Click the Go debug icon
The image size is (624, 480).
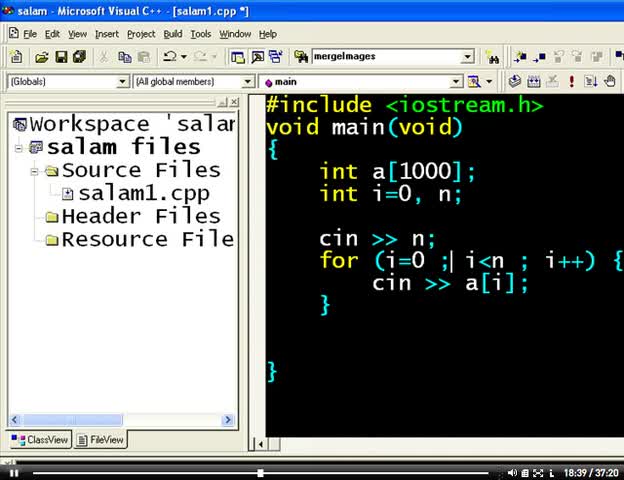pos(591,82)
